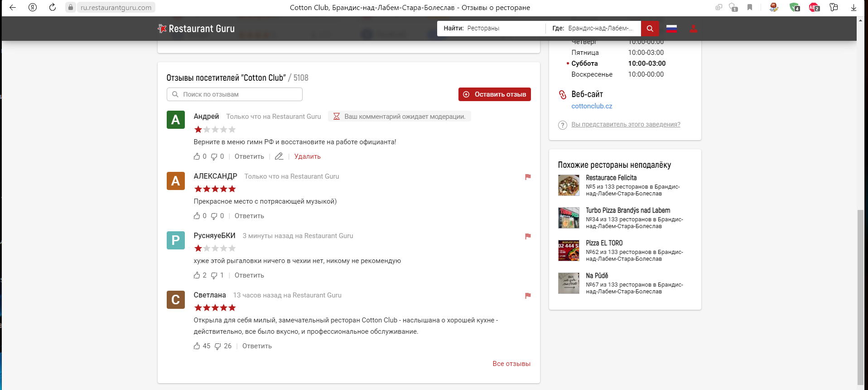
Task: Click the 'Найти: Рестораны' search field
Action: coord(491,28)
